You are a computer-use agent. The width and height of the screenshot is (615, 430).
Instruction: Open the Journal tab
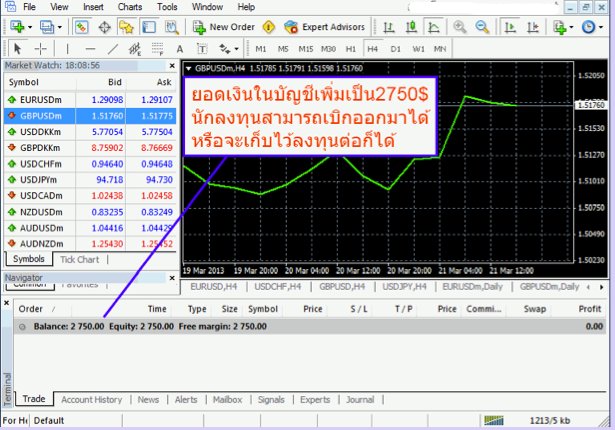(360, 399)
